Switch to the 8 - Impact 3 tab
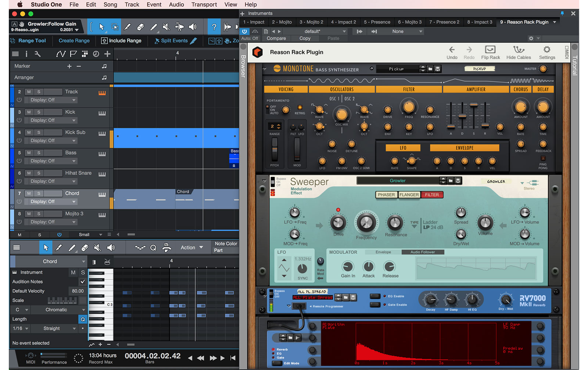This screenshot has height=370, width=588. (x=480, y=22)
